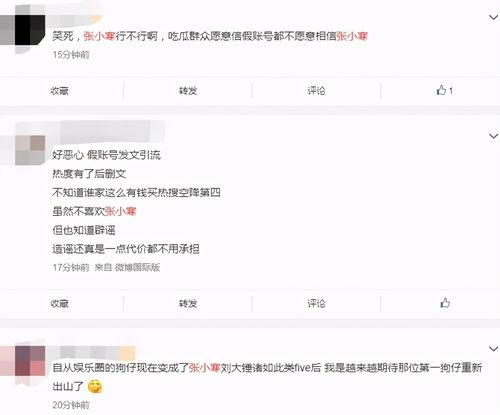Like the first post with 1 thumbs-up
This screenshot has height=415, width=500.
pyautogui.click(x=444, y=90)
